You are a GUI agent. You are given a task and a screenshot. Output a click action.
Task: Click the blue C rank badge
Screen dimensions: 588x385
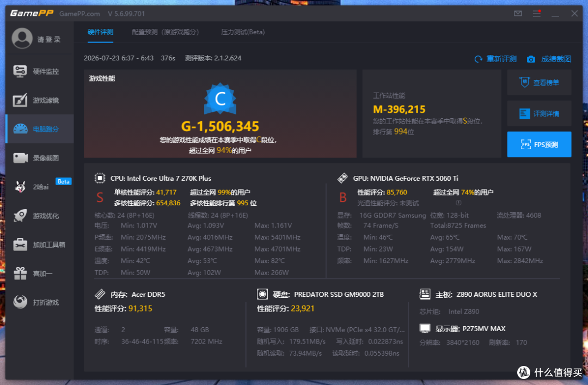(x=220, y=99)
